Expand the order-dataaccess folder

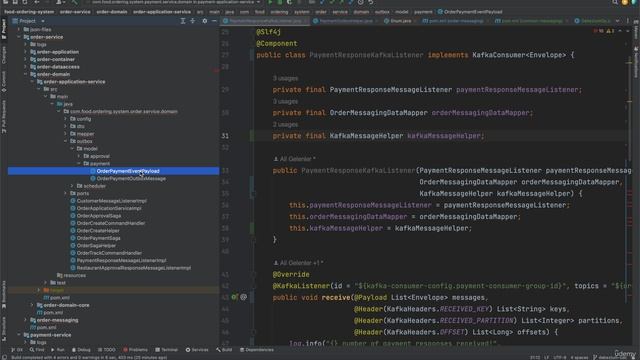(x=26, y=67)
